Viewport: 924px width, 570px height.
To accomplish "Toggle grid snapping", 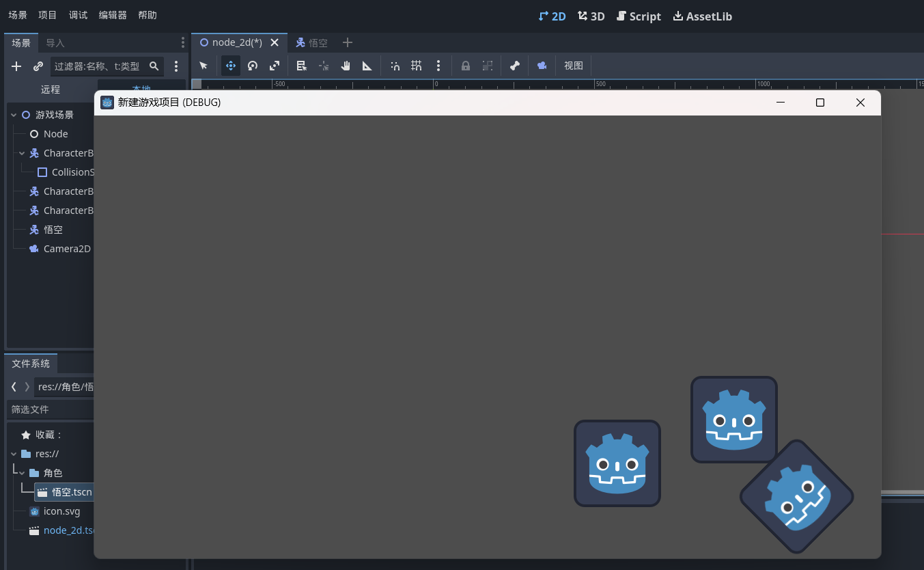I will pyautogui.click(x=416, y=66).
